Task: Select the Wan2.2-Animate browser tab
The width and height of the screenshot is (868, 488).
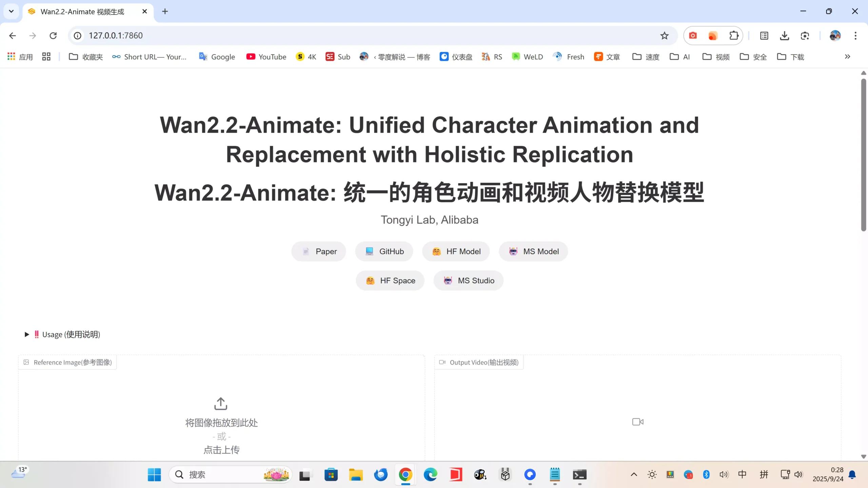Action: pos(81,11)
